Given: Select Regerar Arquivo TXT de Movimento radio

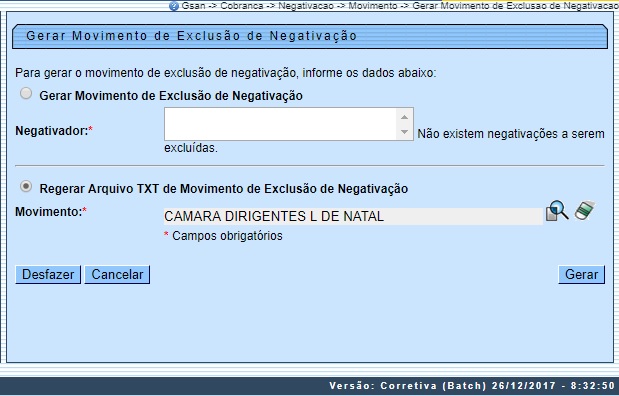Looking at the screenshot, I should 26,186.
